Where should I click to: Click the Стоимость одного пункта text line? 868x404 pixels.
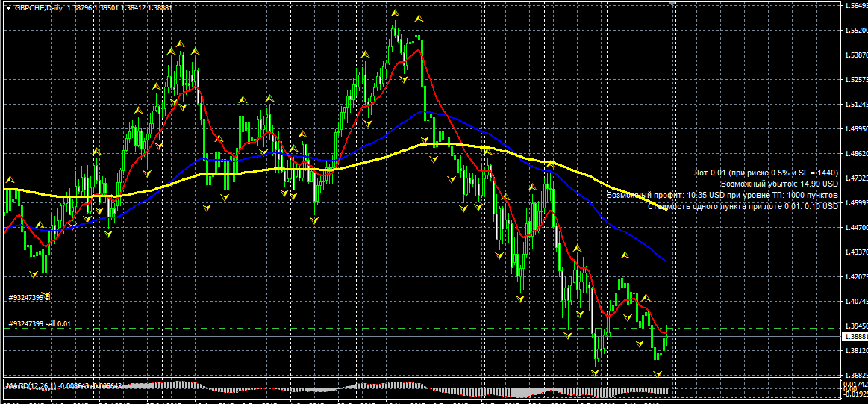click(x=743, y=206)
